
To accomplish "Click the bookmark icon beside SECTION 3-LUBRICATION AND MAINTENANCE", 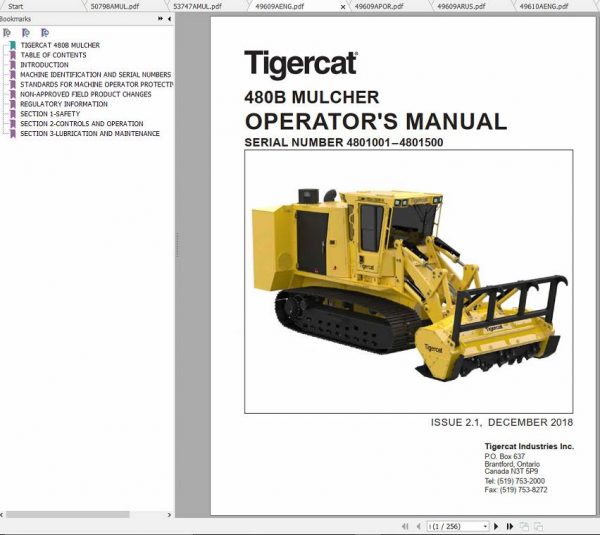I will 13,134.
